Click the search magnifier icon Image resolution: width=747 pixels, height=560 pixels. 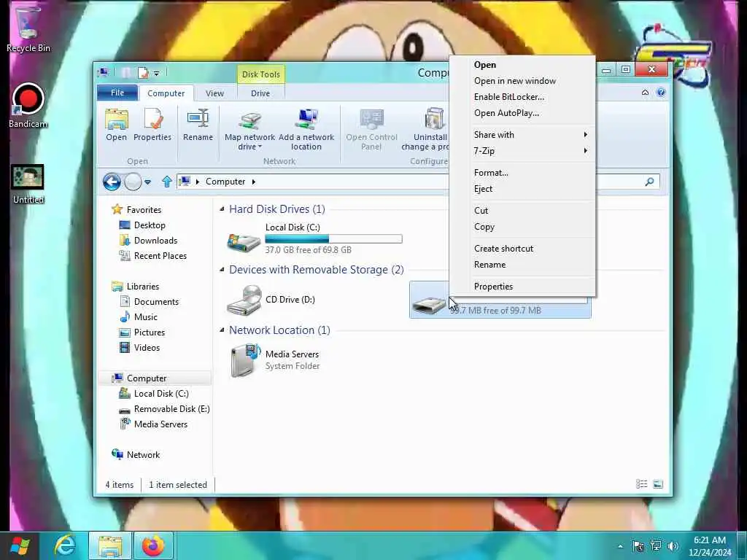point(649,182)
